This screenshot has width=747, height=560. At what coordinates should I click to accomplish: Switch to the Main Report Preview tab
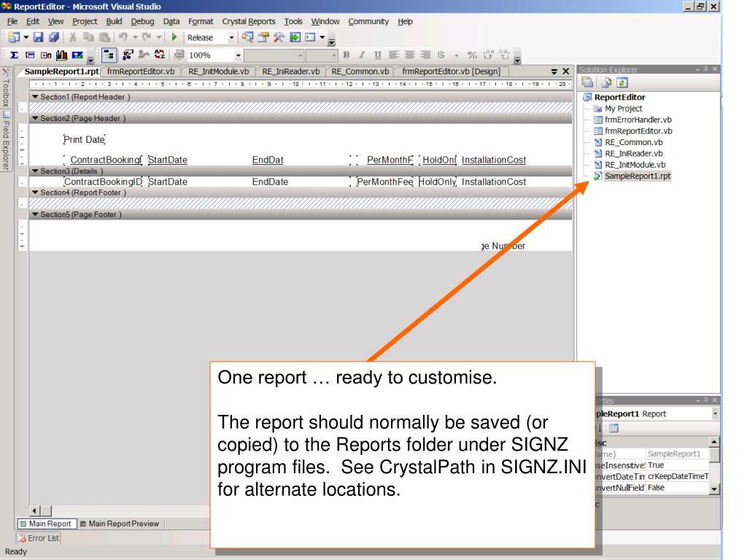point(120,524)
